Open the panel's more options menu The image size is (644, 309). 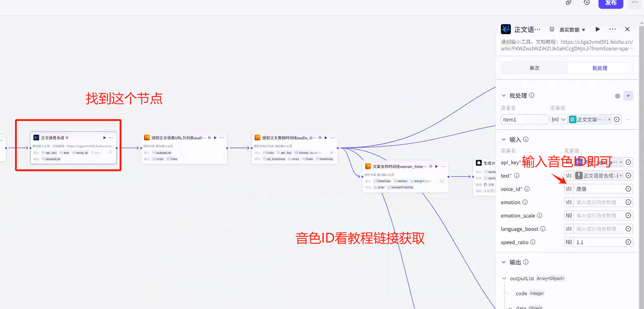[612, 29]
